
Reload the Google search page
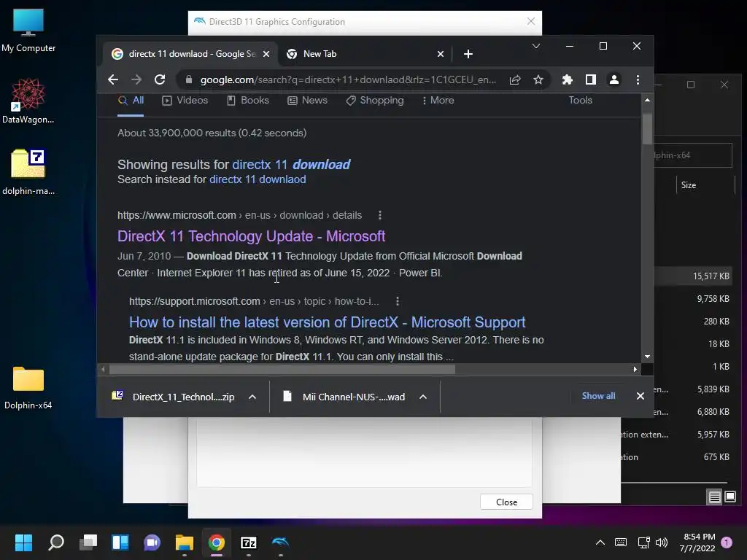160,79
